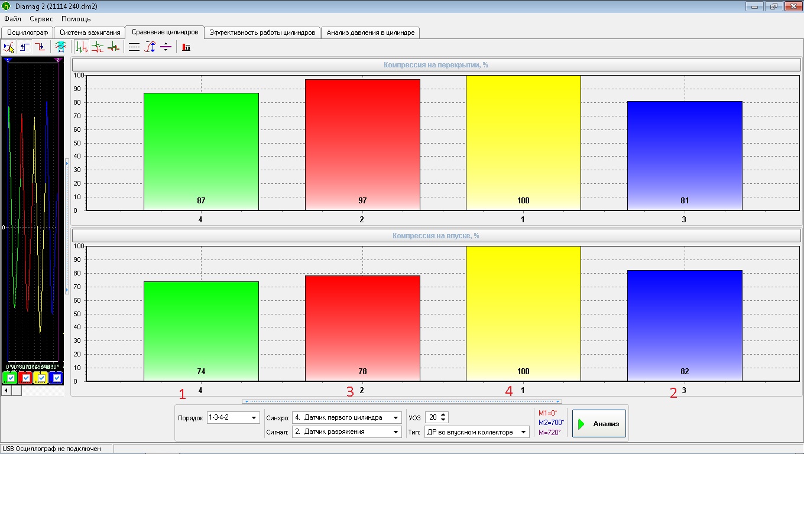The image size is (804, 532).
Task: Open the Файл menu
Action: tap(12, 19)
